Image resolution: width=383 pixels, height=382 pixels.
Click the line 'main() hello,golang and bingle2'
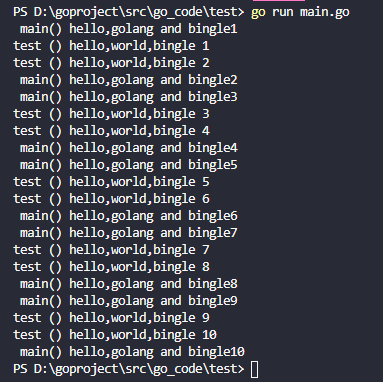point(128,80)
